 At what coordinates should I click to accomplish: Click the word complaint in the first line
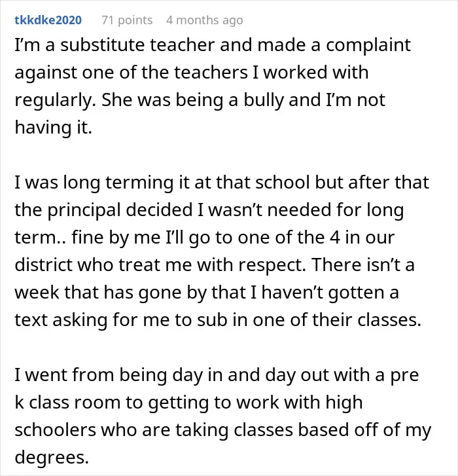(x=368, y=46)
